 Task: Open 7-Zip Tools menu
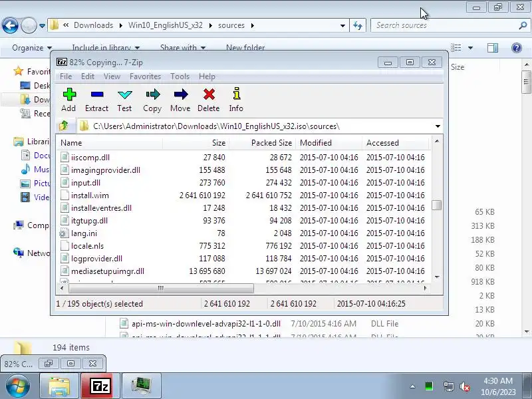pos(180,76)
